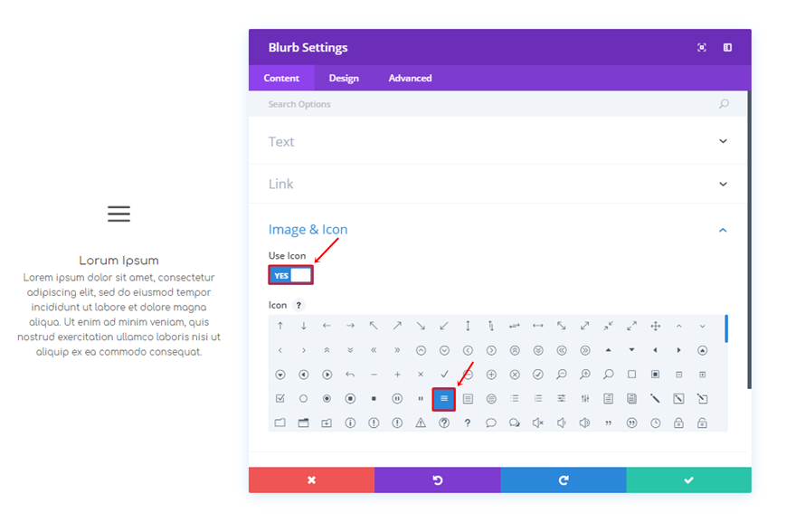The image size is (796, 532).
Task: Pick the warning triangle icon
Action: point(421,423)
